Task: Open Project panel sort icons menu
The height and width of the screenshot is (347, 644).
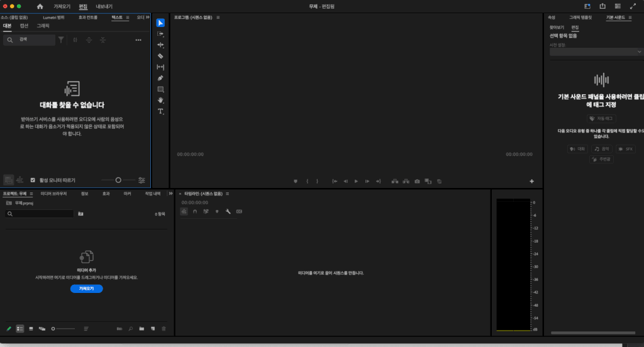Action: pos(86,329)
